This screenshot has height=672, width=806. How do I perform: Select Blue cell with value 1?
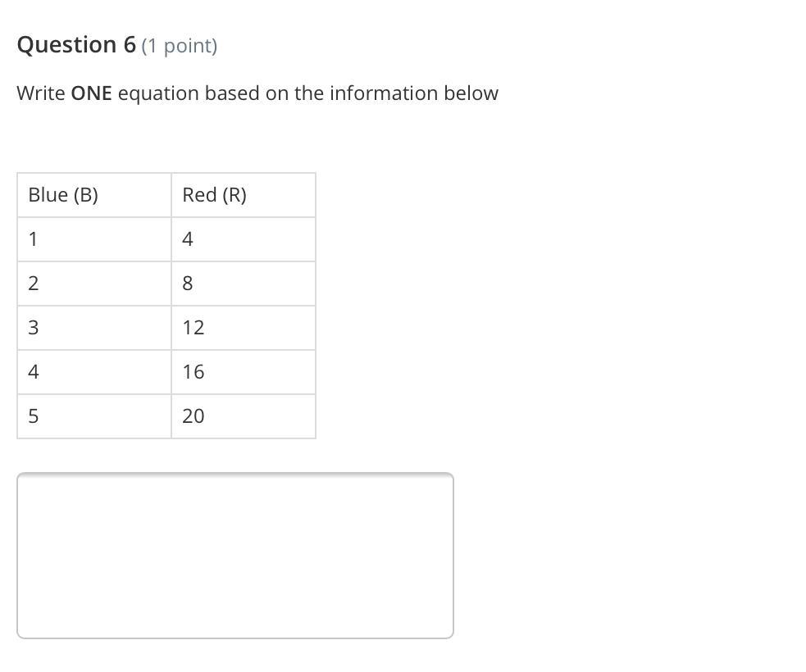pos(94,239)
